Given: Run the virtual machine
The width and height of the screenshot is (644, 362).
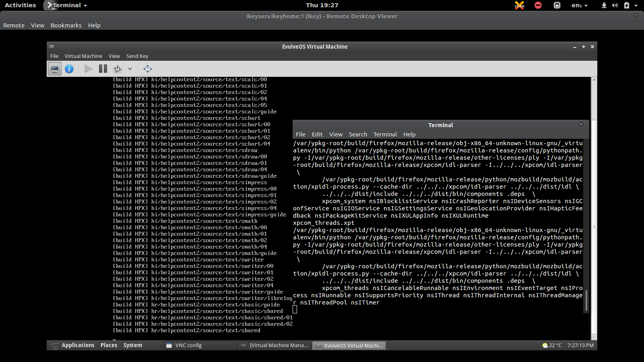Looking at the screenshot, I should (89, 69).
